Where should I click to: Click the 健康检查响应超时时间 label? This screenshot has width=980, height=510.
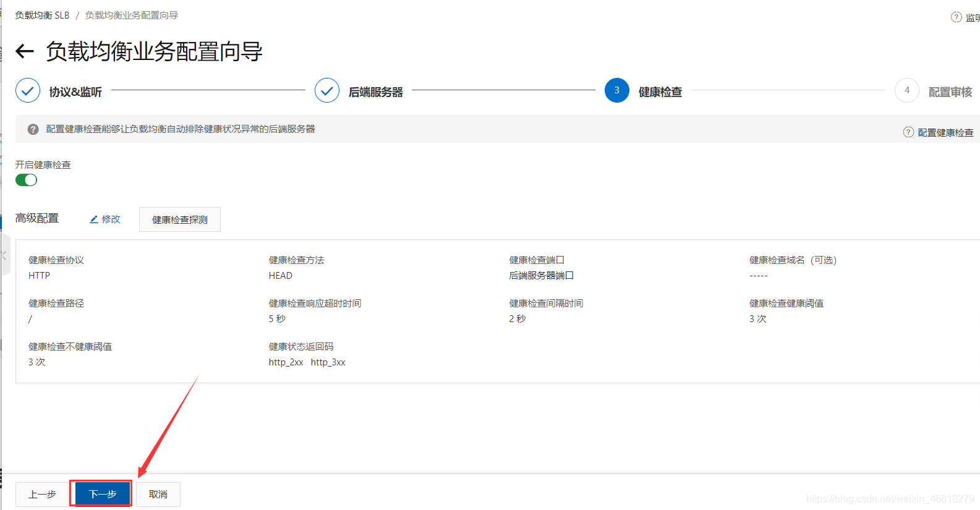coord(315,304)
